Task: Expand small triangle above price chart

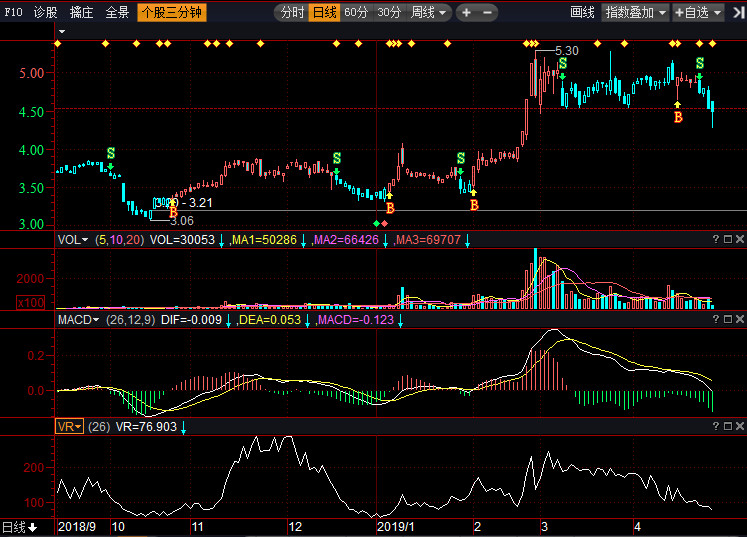Action: (x=62, y=31)
